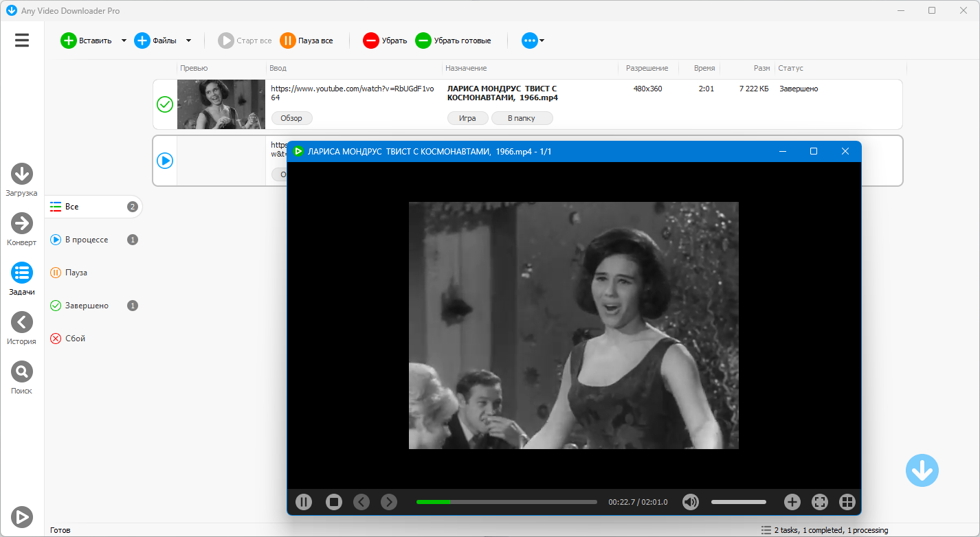The height and width of the screenshot is (537, 980).
Task: Click the Лариса Мондрус video thumbnail
Action: (221, 104)
